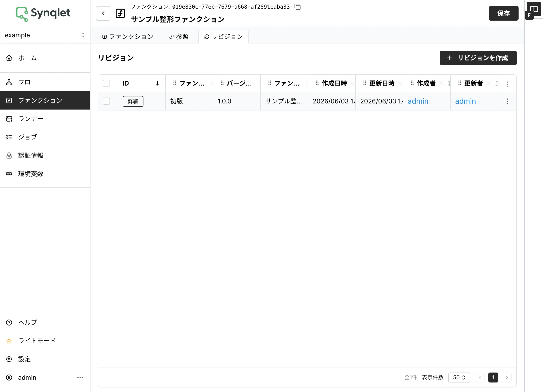Go to the previous page
Screen dimensions: 543x392
pos(480,377)
